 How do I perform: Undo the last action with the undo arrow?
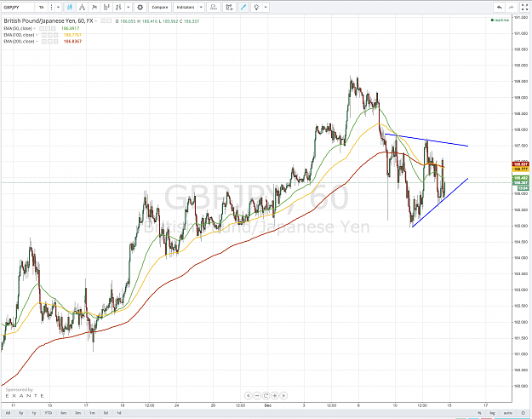tap(500, 7)
